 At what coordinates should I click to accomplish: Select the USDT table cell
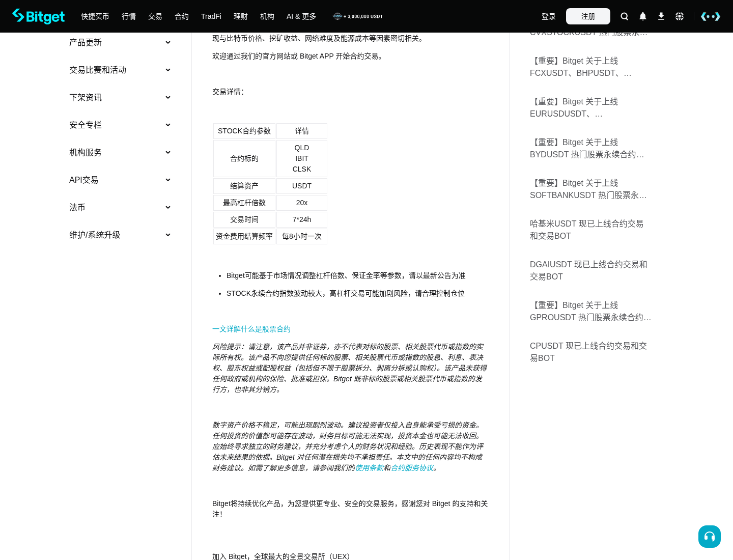pos(302,186)
